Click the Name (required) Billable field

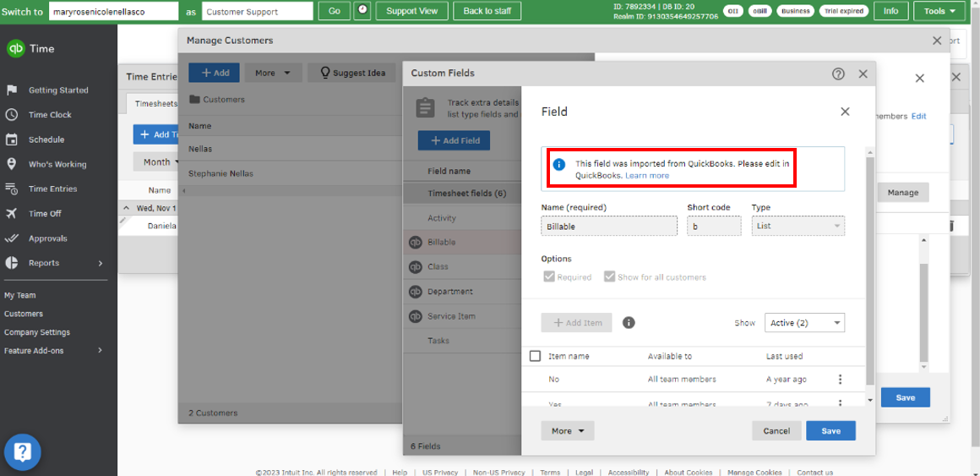point(609,226)
